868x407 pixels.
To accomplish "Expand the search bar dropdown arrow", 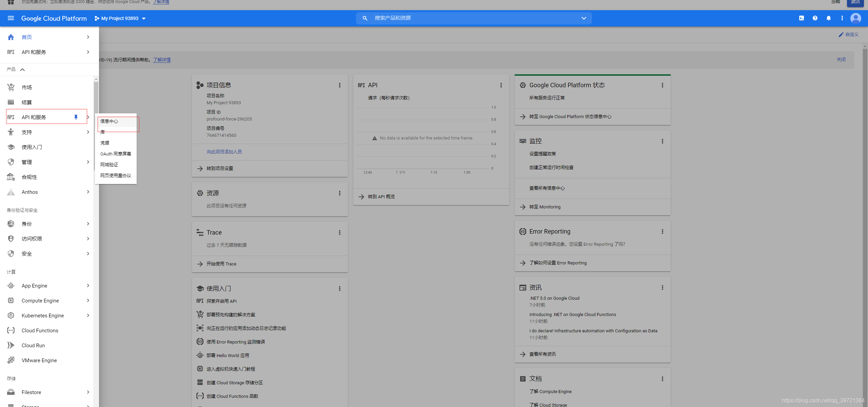I will coord(584,18).
